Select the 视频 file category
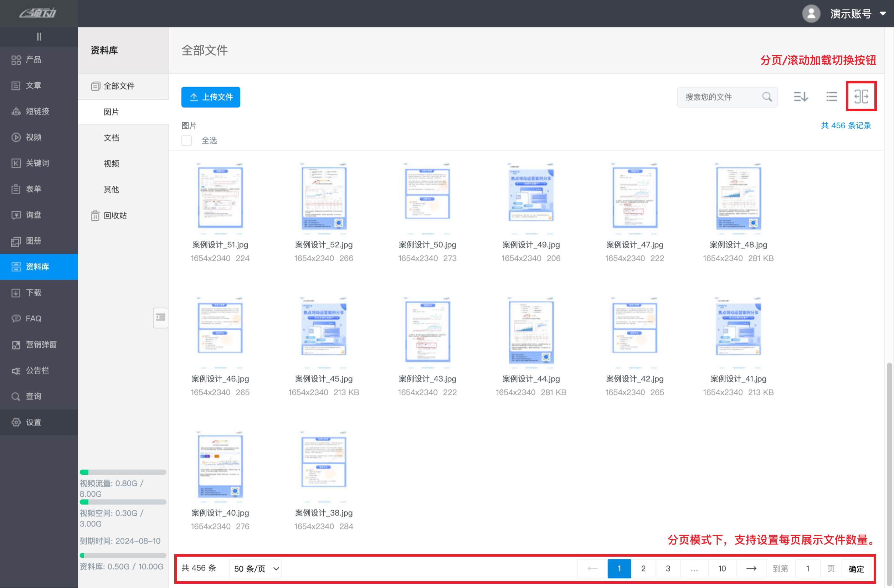The width and height of the screenshot is (894, 588). coord(111,164)
